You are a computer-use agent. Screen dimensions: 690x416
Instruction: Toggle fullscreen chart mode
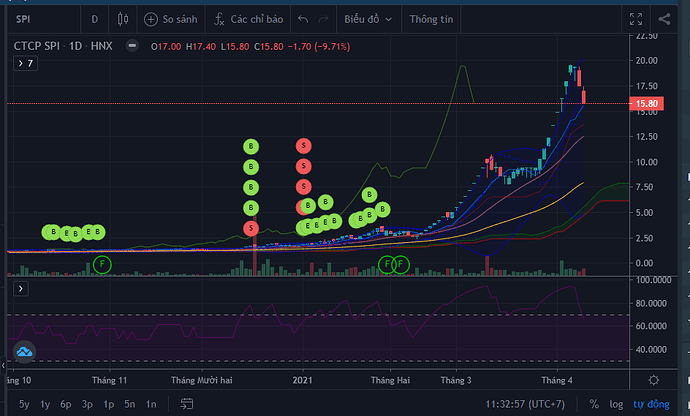(636, 19)
